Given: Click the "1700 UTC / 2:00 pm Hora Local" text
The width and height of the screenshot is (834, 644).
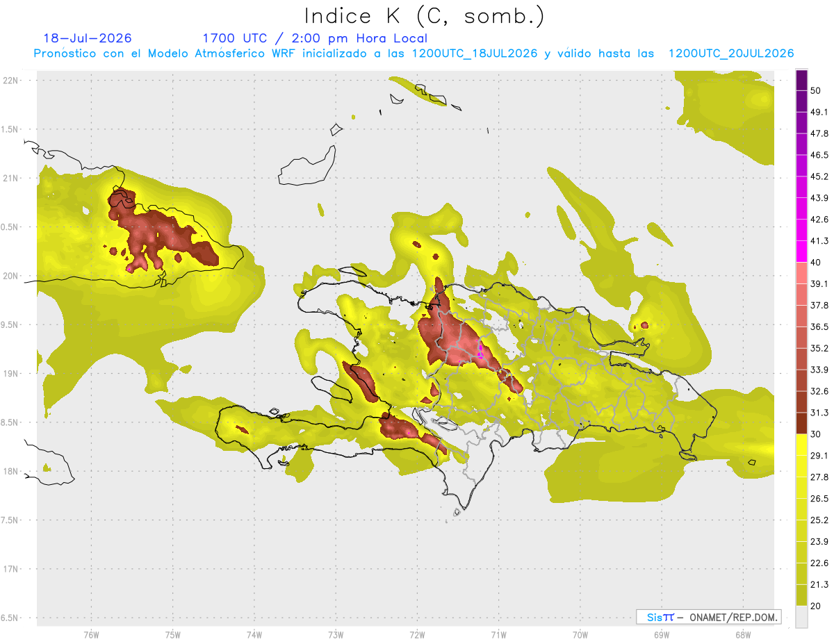Looking at the screenshot, I should click(x=315, y=38).
